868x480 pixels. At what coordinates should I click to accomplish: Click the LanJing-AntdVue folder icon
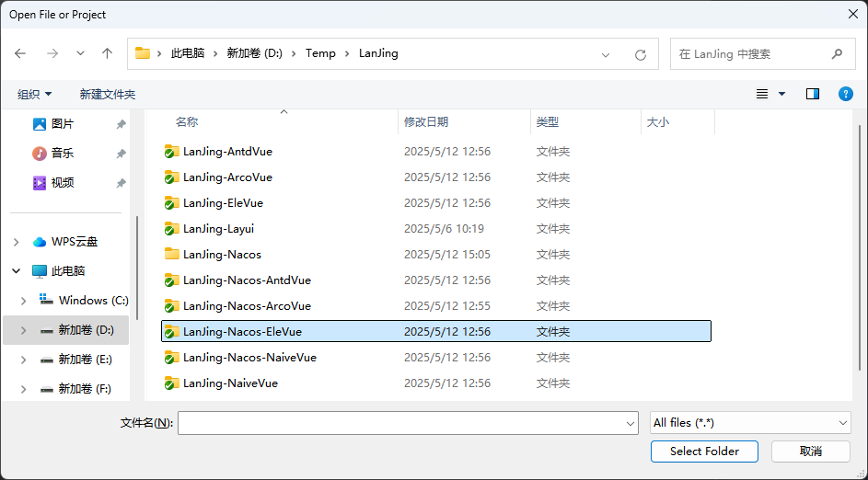[x=171, y=152]
